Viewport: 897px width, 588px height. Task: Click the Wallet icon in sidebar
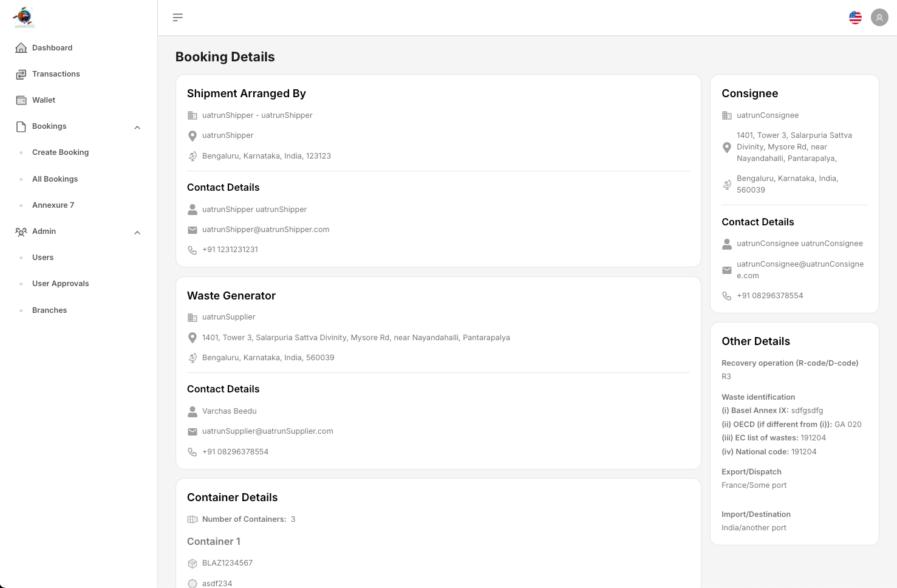click(x=21, y=100)
